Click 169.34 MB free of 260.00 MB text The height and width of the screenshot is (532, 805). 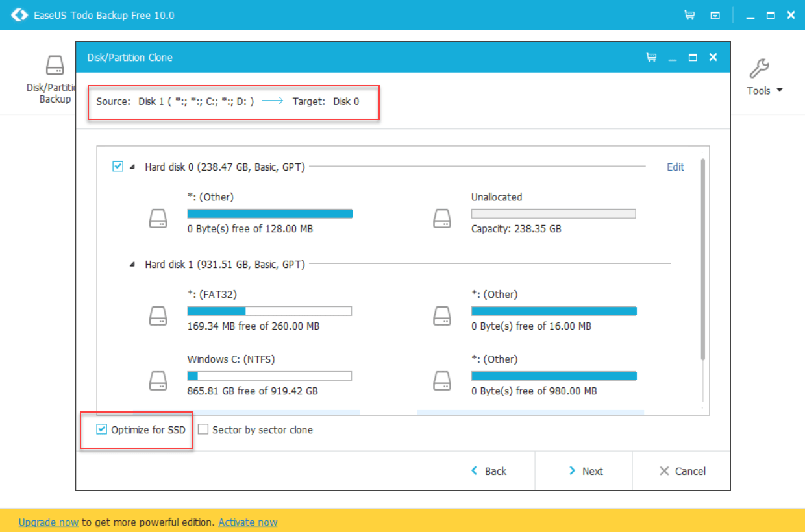click(253, 326)
